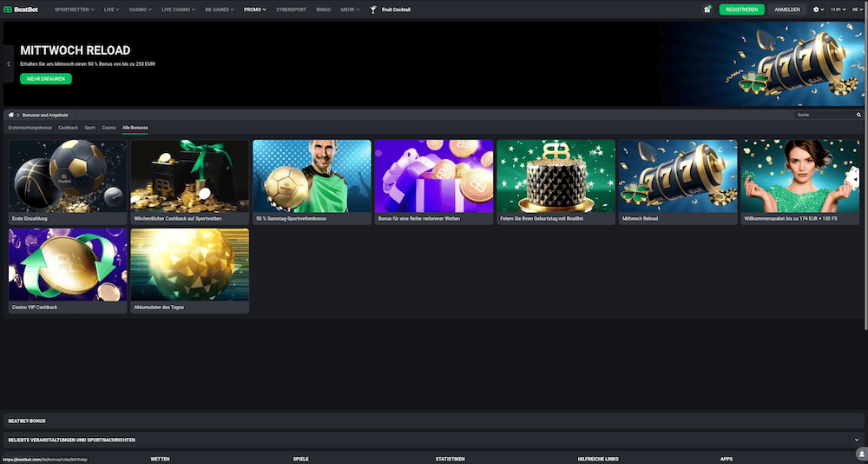Screen dimensions: 868x464
Task: Open the chat support bubble icon
Action: pyautogui.click(x=861, y=454)
